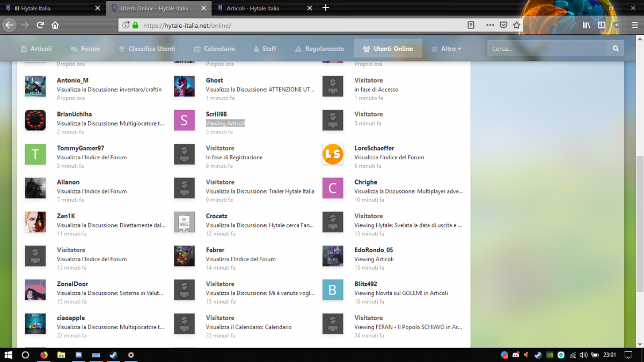Image resolution: width=644 pixels, height=362 pixels.
Task: Open Wi-Fi network tray icon
Action: [x=573, y=354]
